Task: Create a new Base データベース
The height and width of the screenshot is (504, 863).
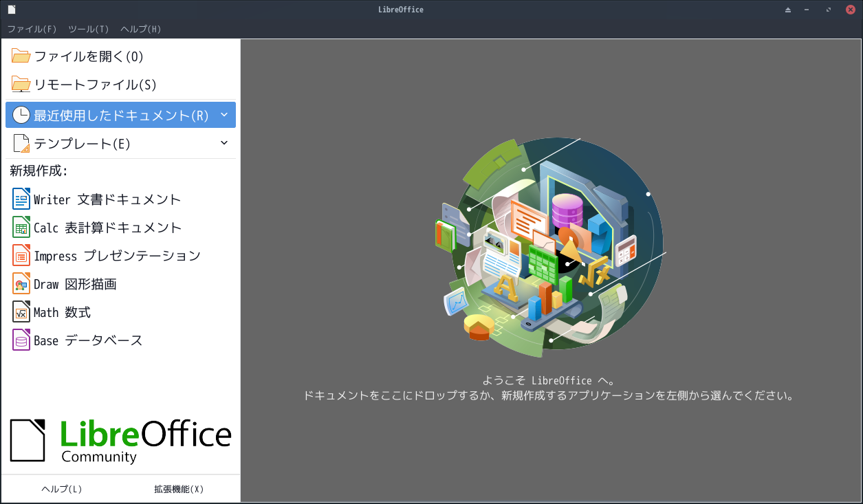Action: (x=120, y=340)
